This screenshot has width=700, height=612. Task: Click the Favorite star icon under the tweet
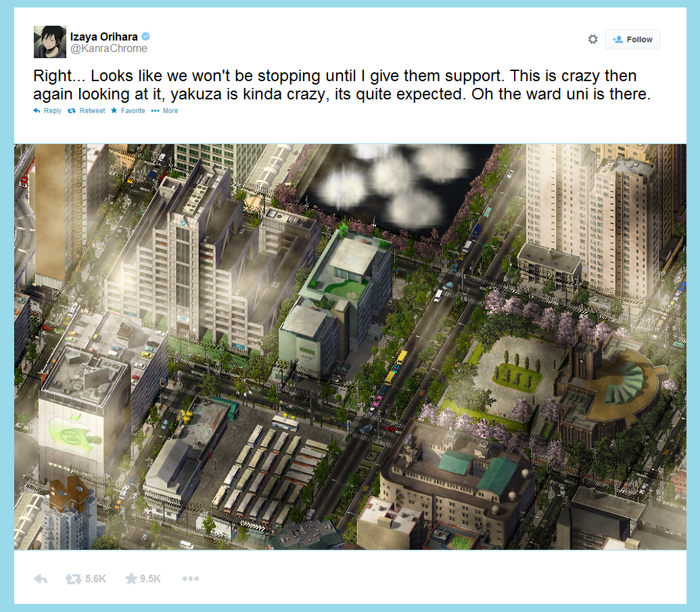pyautogui.click(x=114, y=110)
